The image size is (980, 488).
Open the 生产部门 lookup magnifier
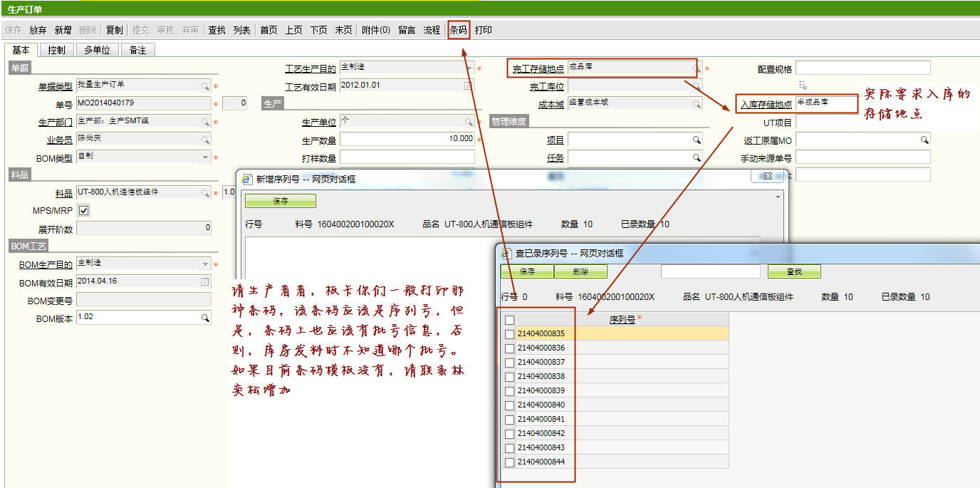[205, 122]
